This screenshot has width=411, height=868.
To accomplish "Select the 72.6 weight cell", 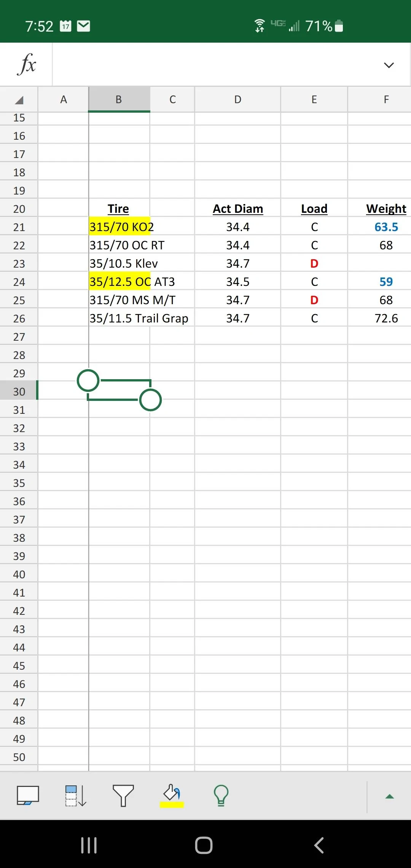I will coord(386,318).
